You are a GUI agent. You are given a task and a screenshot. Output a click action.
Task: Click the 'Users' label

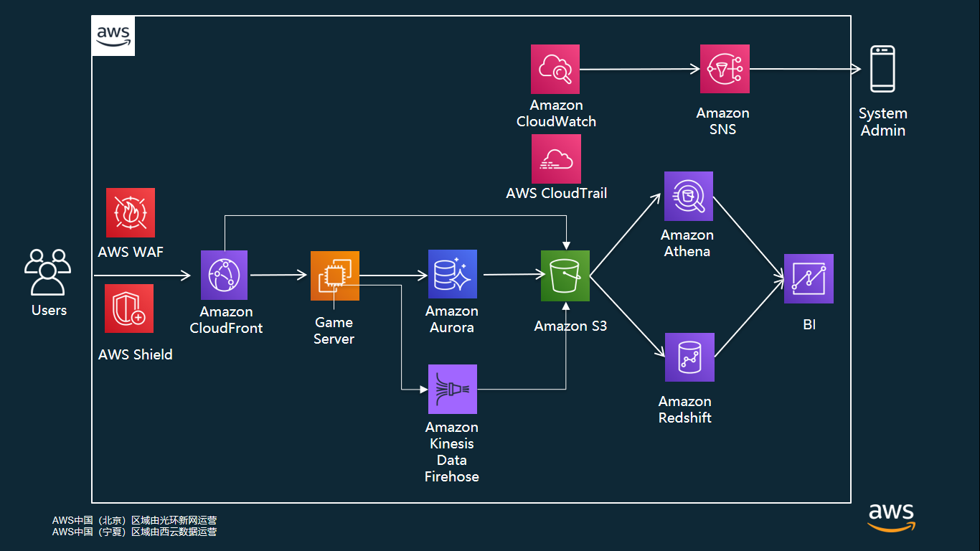[49, 310]
